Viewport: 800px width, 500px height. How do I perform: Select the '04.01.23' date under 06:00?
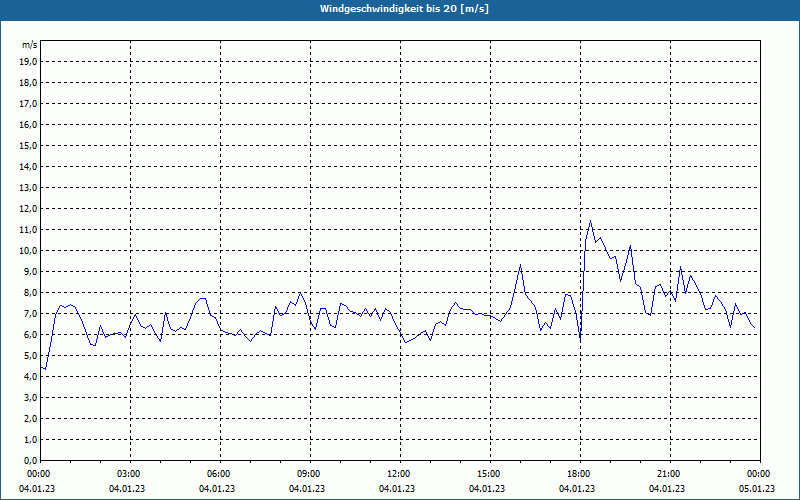pos(217,489)
